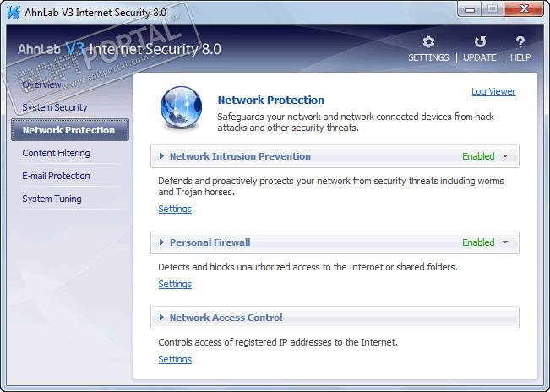
Task: Expand the Personal Firewall section
Action: point(162,242)
